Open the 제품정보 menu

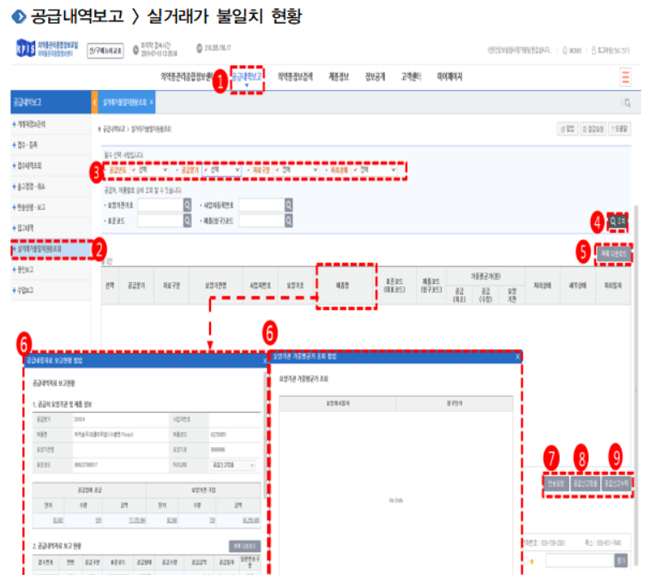pos(339,77)
